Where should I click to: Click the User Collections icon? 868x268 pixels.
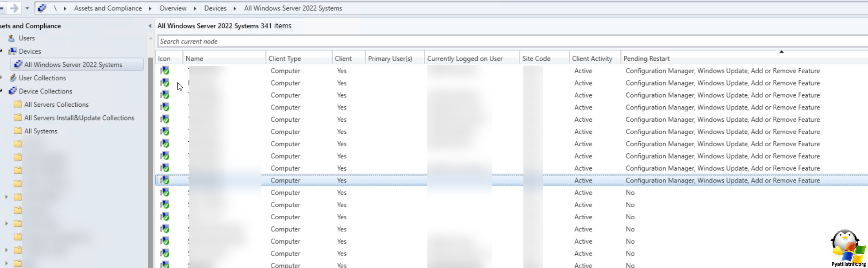point(13,78)
